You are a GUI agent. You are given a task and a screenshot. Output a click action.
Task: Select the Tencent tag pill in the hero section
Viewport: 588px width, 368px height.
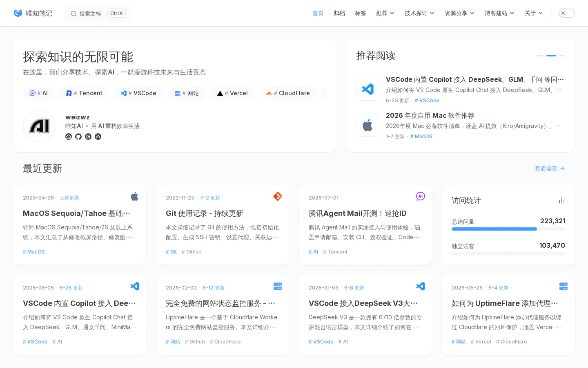84,93
